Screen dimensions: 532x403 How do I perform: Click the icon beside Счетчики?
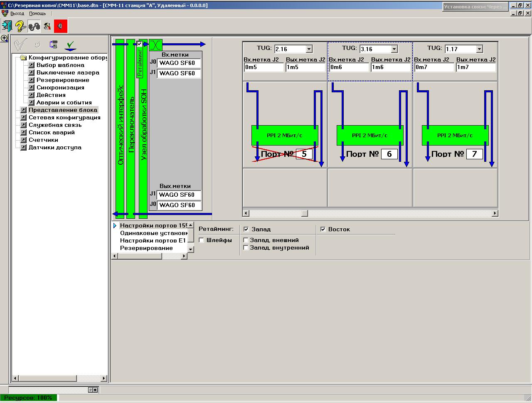(x=23, y=140)
